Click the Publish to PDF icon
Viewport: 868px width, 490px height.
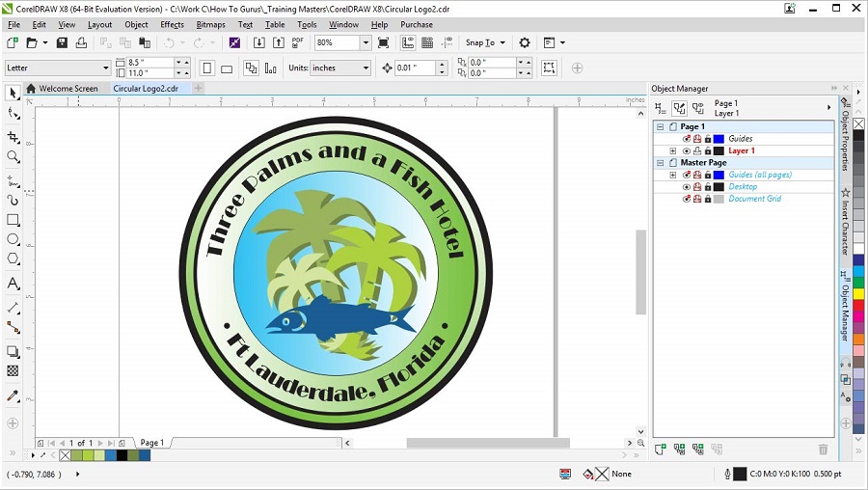(x=298, y=42)
